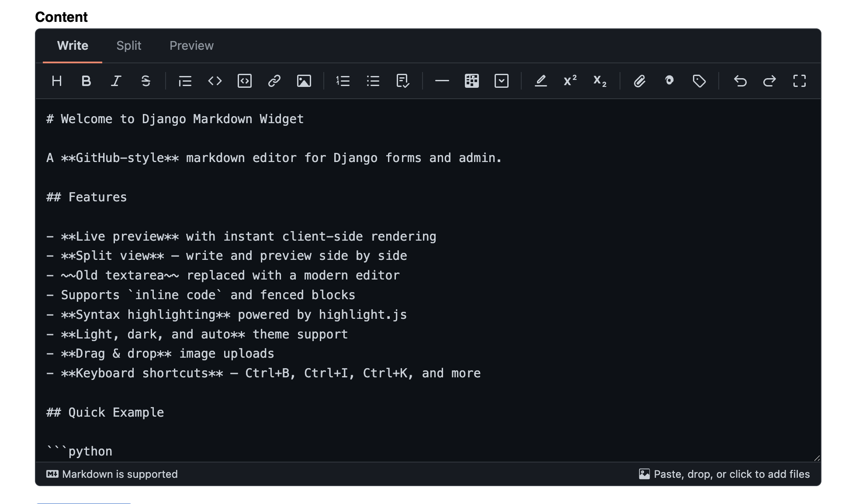Toggle bold formatting
The image size is (859, 504).
[86, 81]
